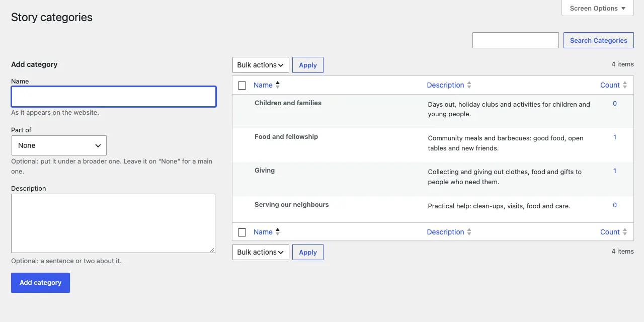Open the Giving category
The height and width of the screenshot is (322, 644).
tap(265, 170)
